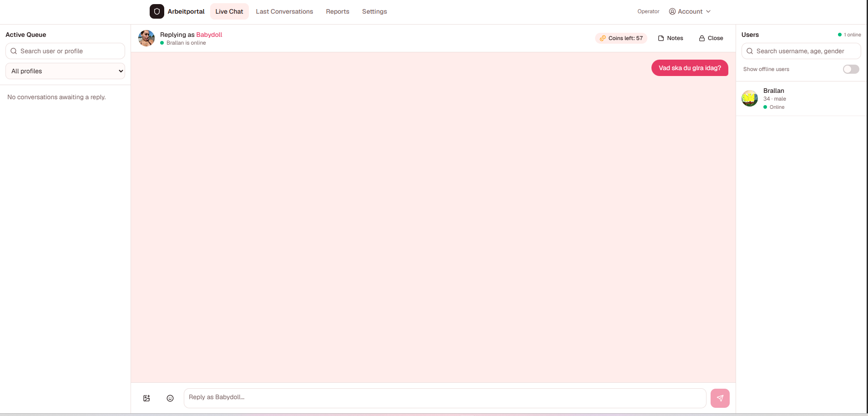Open Notes for this conversation
This screenshot has height=416, width=868.
(671, 38)
